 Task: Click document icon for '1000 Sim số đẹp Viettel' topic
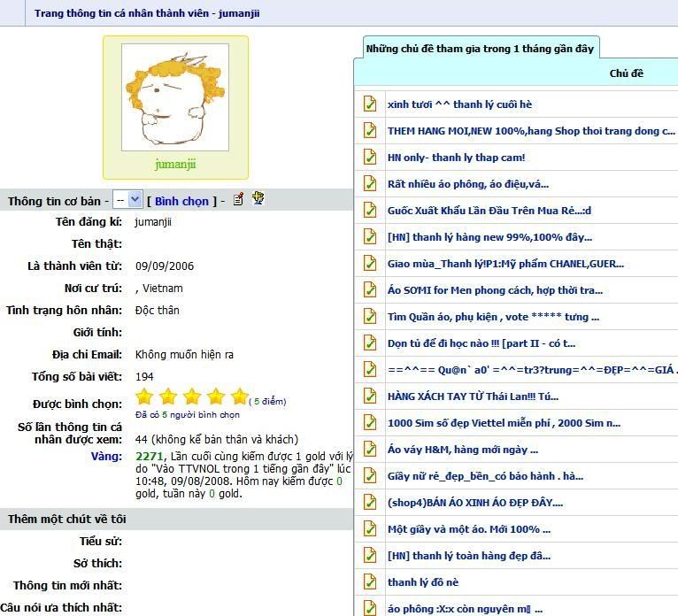click(x=370, y=422)
